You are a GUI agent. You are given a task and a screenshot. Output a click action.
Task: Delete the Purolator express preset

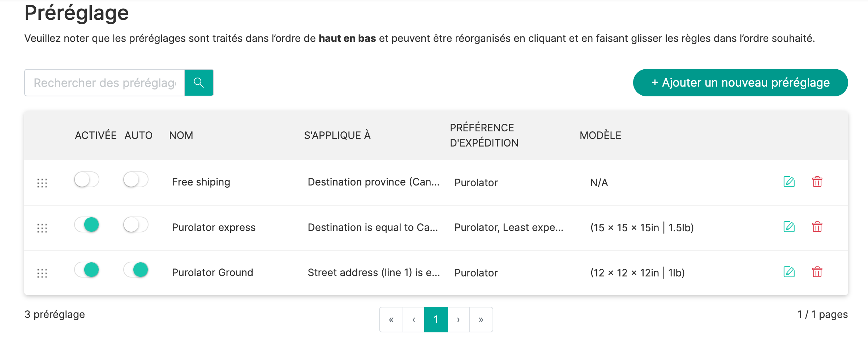(817, 227)
